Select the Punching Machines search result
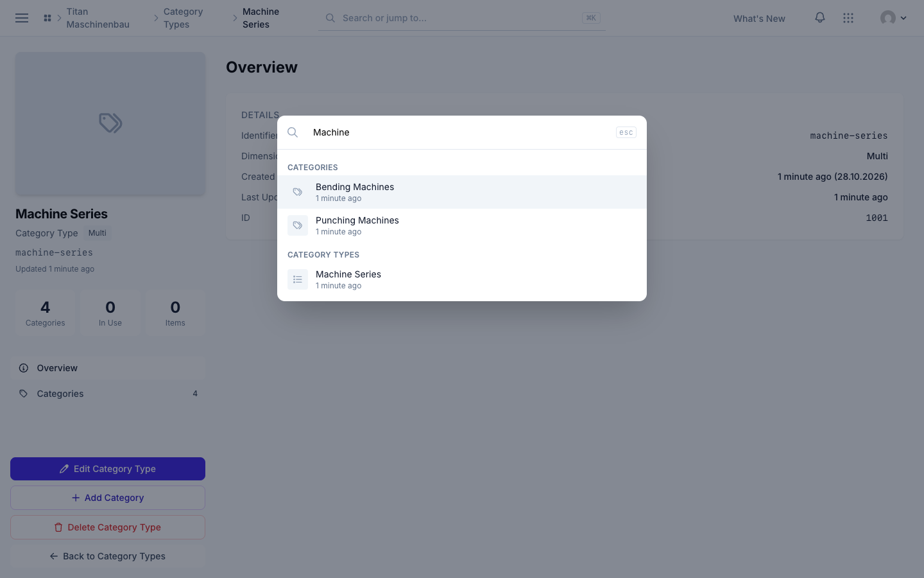The image size is (924, 578). click(462, 225)
